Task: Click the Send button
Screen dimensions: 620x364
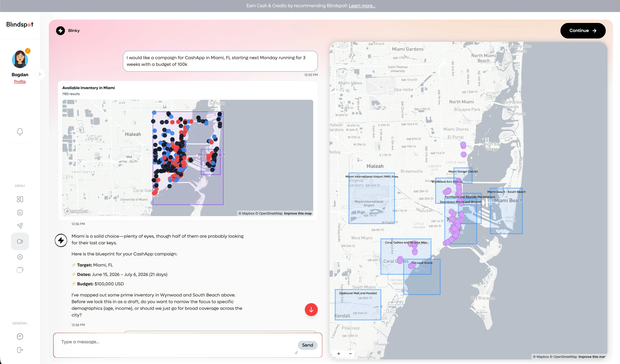Action: tap(307, 345)
